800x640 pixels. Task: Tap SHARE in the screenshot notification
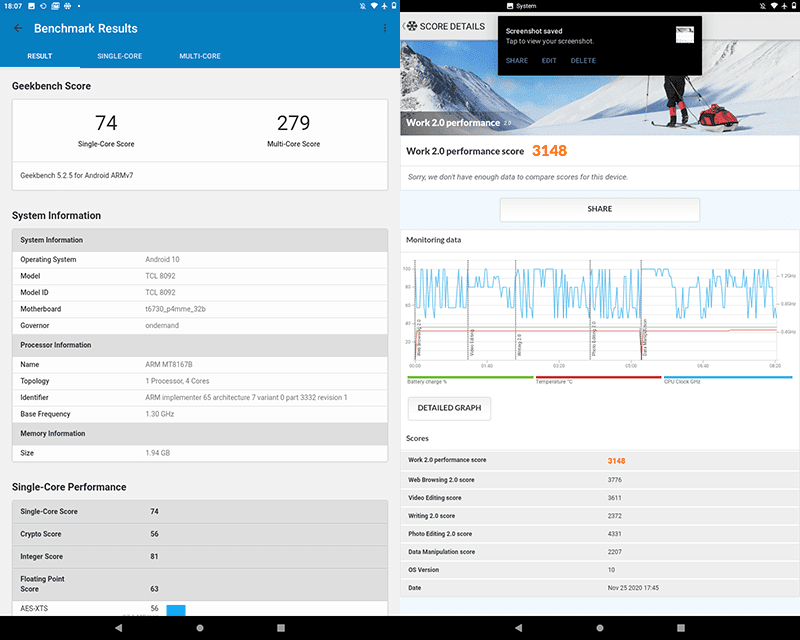tap(517, 60)
